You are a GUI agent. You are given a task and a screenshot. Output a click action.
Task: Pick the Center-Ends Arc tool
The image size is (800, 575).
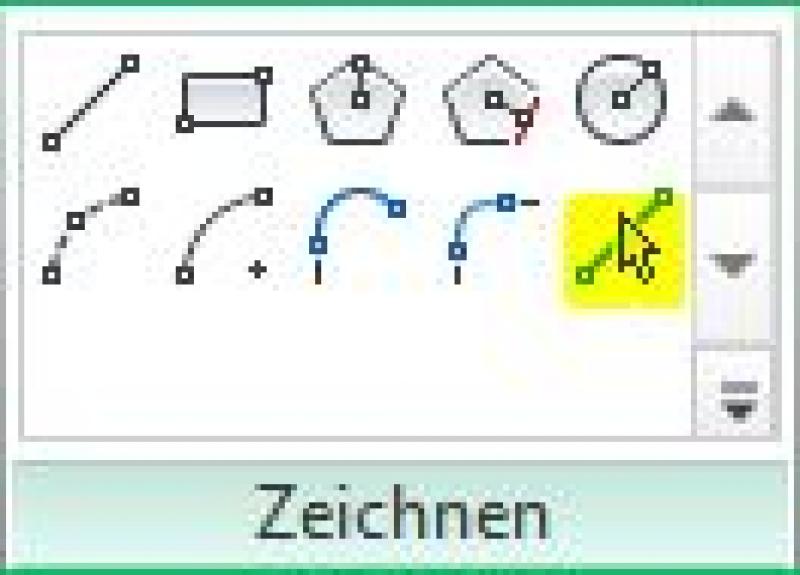(224, 236)
